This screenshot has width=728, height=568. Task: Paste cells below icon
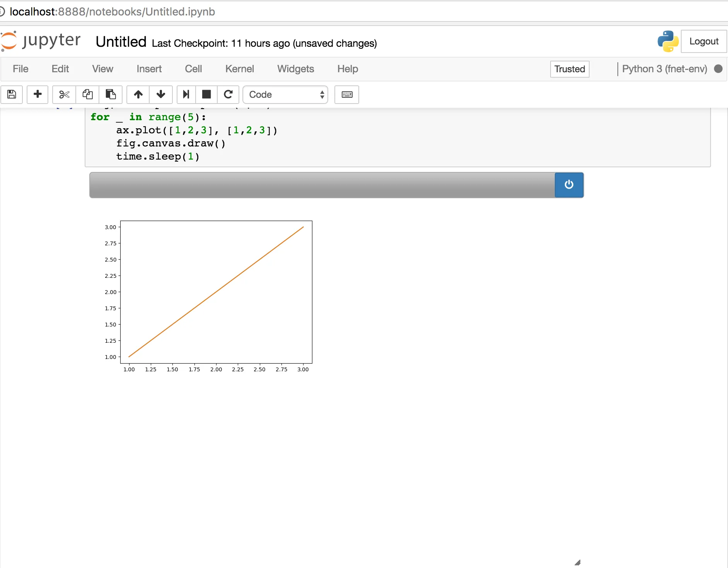click(111, 95)
